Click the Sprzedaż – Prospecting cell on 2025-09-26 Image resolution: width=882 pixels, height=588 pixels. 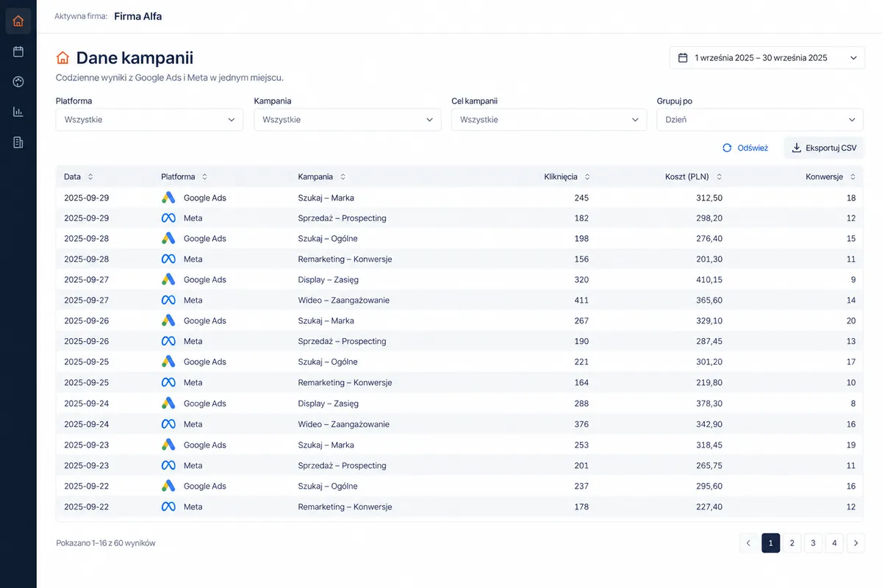[x=342, y=341]
